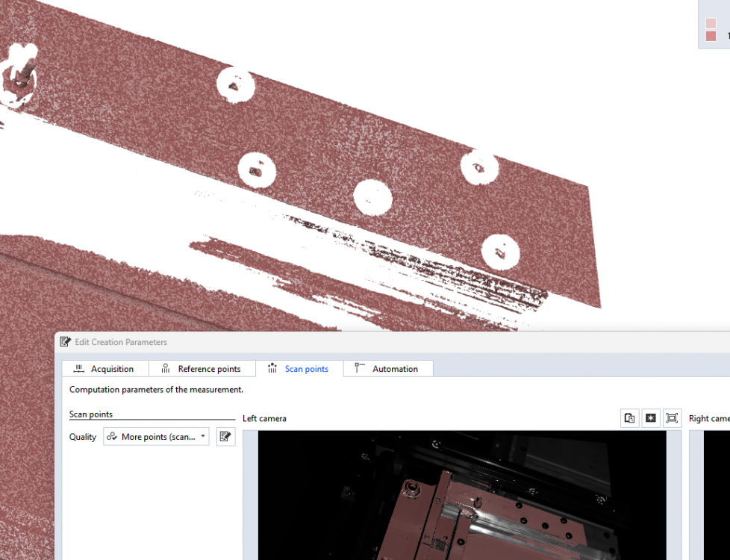Select the Scan points tab
This screenshot has height=560, width=730.
point(299,369)
